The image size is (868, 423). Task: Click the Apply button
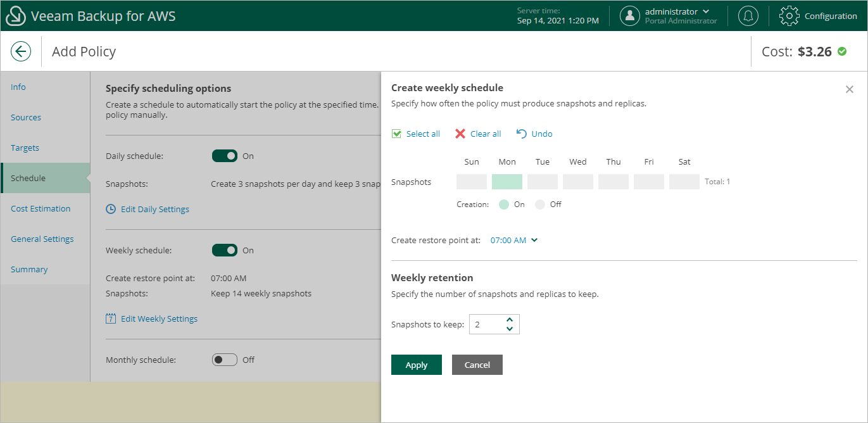click(x=417, y=365)
